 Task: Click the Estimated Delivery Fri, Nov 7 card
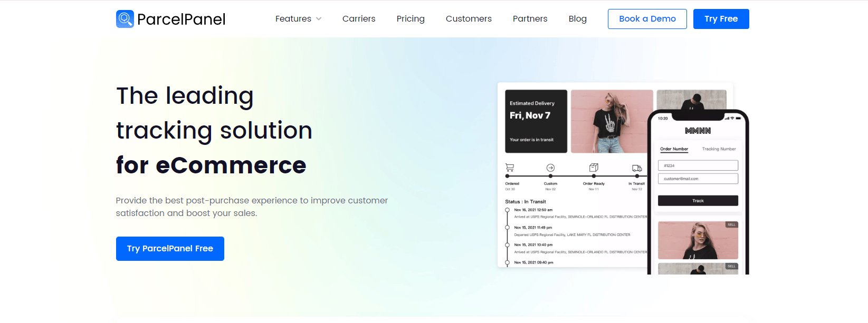(536, 121)
